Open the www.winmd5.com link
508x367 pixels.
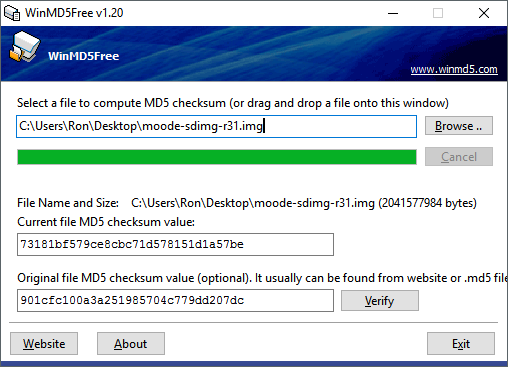click(x=454, y=69)
